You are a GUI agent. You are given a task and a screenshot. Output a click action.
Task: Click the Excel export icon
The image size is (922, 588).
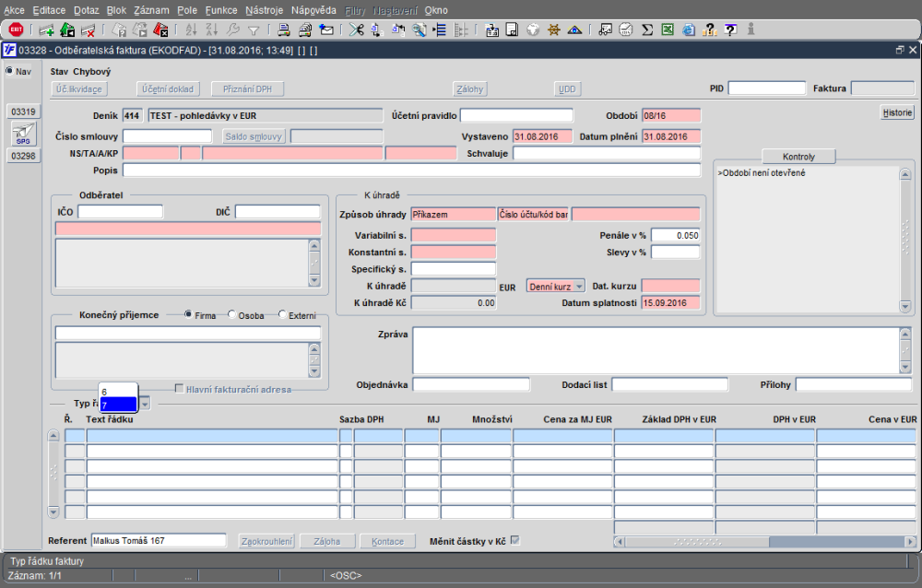click(668, 29)
